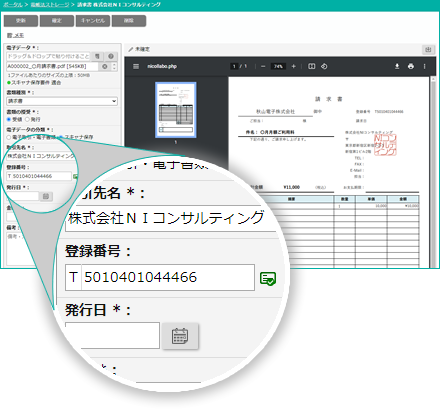Click the PDF viewer vertical scrollbar
440x409 pixels.
[433, 172]
